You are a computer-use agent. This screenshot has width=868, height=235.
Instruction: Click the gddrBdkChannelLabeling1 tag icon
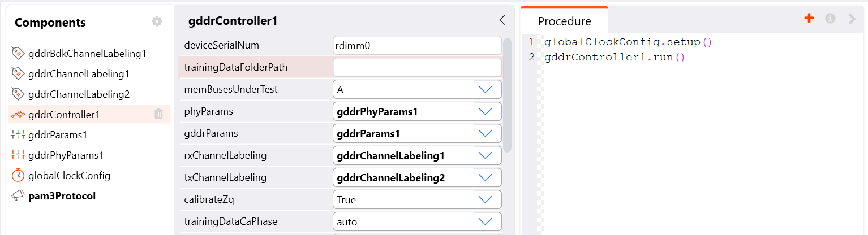(18, 54)
